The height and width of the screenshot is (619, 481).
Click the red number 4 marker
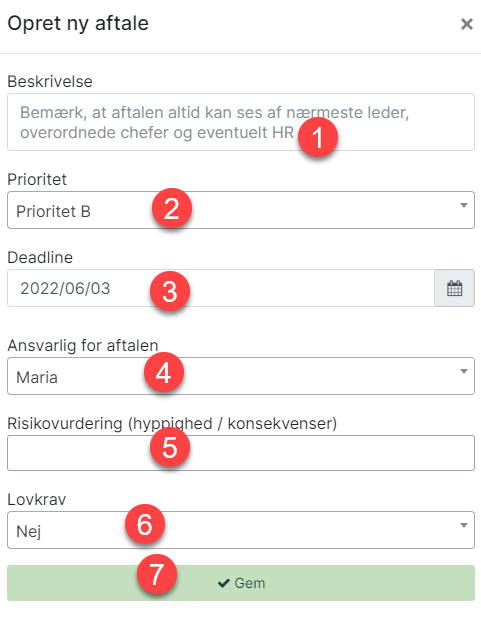(x=164, y=372)
